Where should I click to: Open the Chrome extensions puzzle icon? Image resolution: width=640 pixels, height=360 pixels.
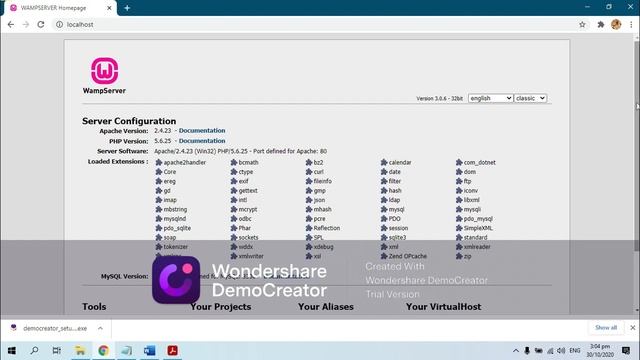tap(600, 24)
